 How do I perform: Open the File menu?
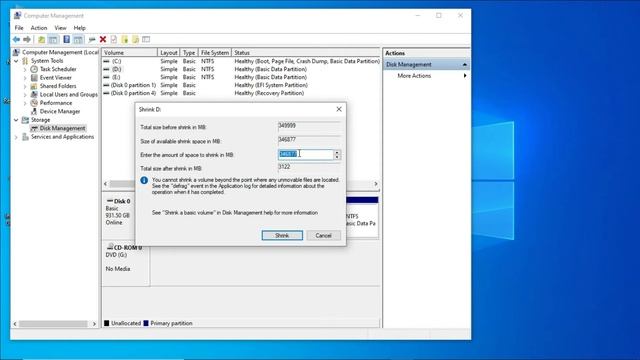click(x=19, y=28)
